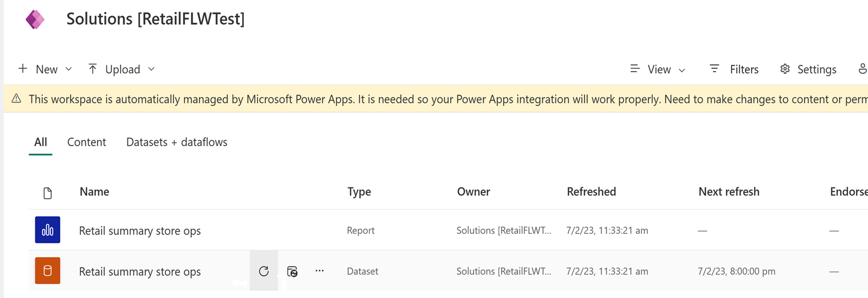Sort by the Name column header
Image resolution: width=868 pixels, height=298 pixels.
pos(94,192)
